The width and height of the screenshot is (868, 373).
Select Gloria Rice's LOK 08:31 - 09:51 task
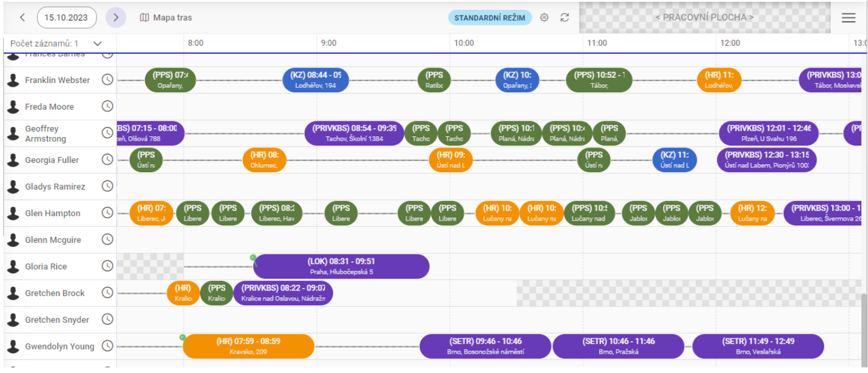[x=341, y=266]
